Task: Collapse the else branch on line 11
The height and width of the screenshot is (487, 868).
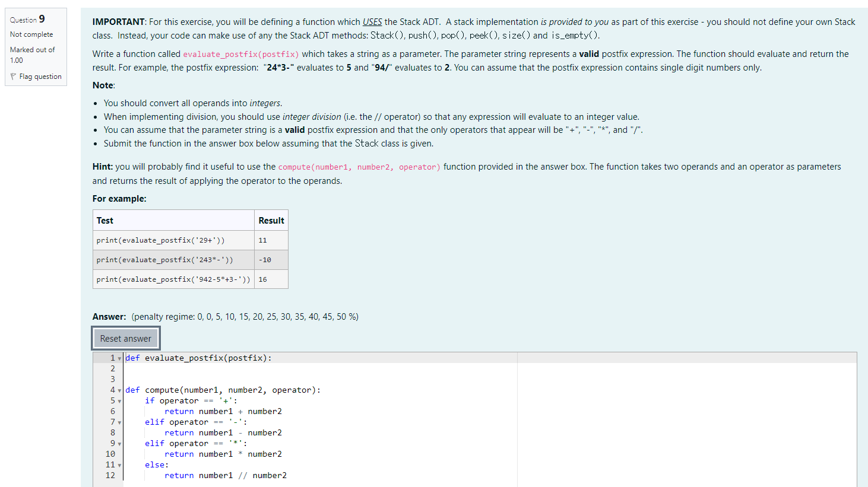Action: click(x=119, y=464)
